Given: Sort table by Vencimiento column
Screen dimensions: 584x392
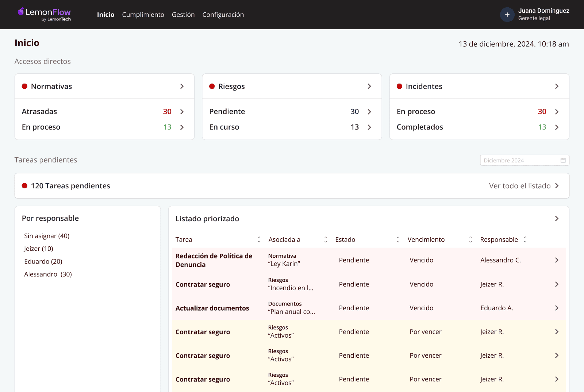Looking at the screenshot, I should (470, 239).
